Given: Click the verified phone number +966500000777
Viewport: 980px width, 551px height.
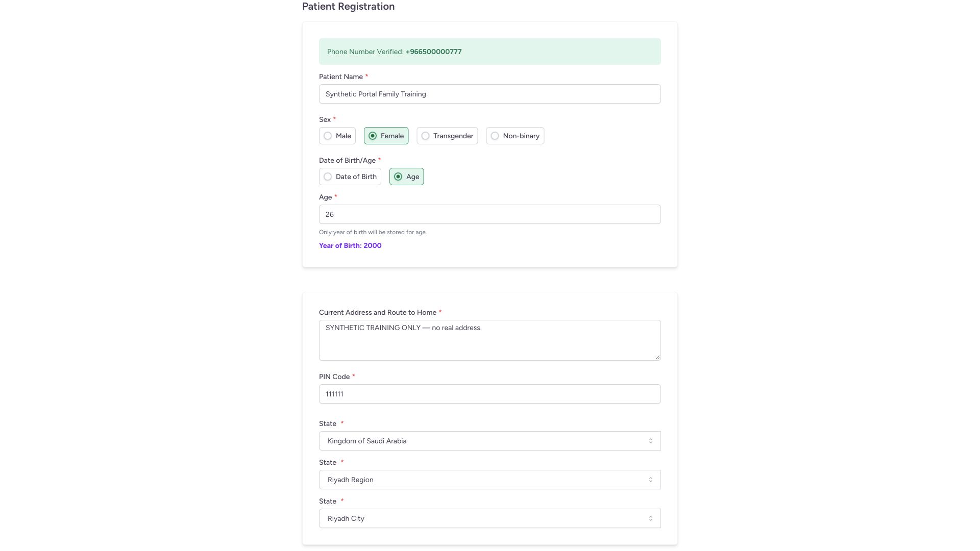Looking at the screenshot, I should click(x=433, y=52).
